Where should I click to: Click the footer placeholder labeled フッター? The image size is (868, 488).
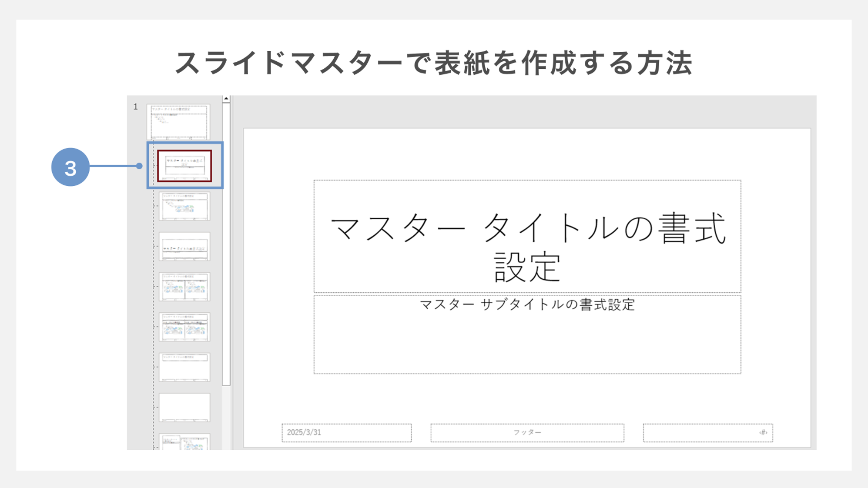coord(528,432)
